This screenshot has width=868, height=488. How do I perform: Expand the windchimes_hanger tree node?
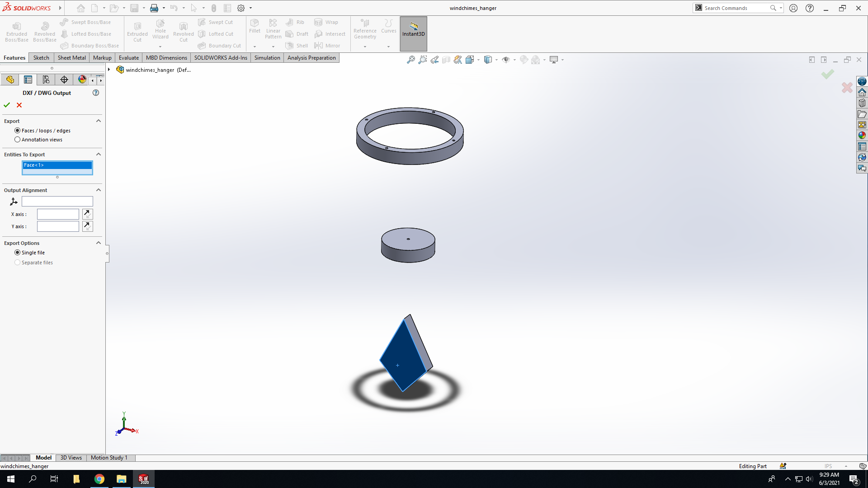pos(109,70)
